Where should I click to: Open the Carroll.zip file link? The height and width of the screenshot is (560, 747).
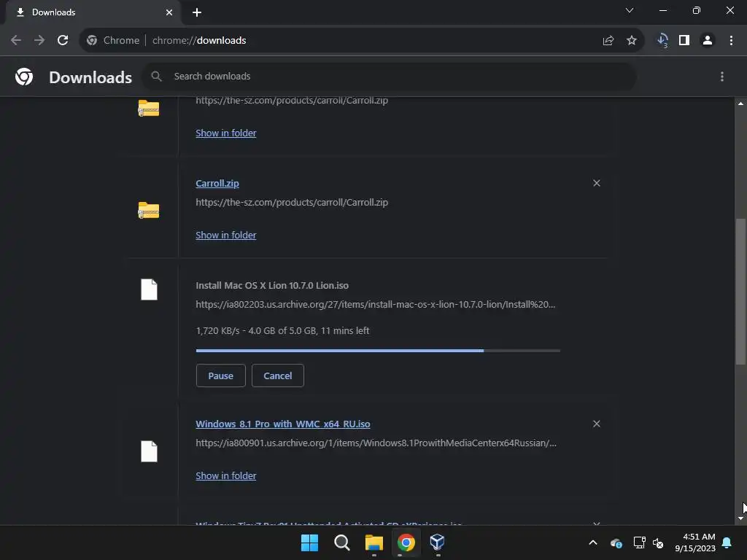pyautogui.click(x=217, y=183)
